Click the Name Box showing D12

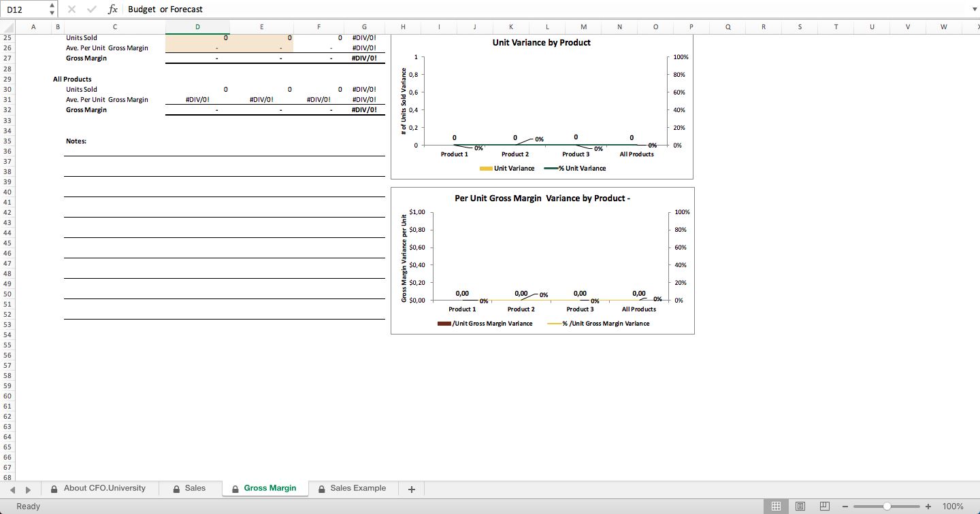pos(25,10)
